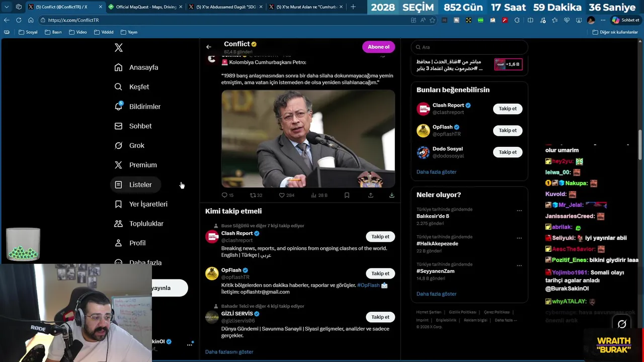Click the address bar URL
The image size is (644, 362).
tap(73, 20)
